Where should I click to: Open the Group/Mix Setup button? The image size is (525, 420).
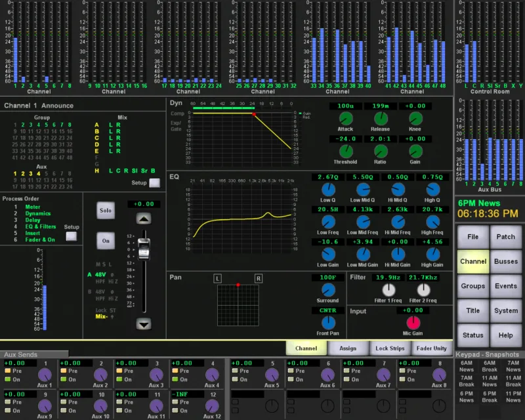point(154,183)
